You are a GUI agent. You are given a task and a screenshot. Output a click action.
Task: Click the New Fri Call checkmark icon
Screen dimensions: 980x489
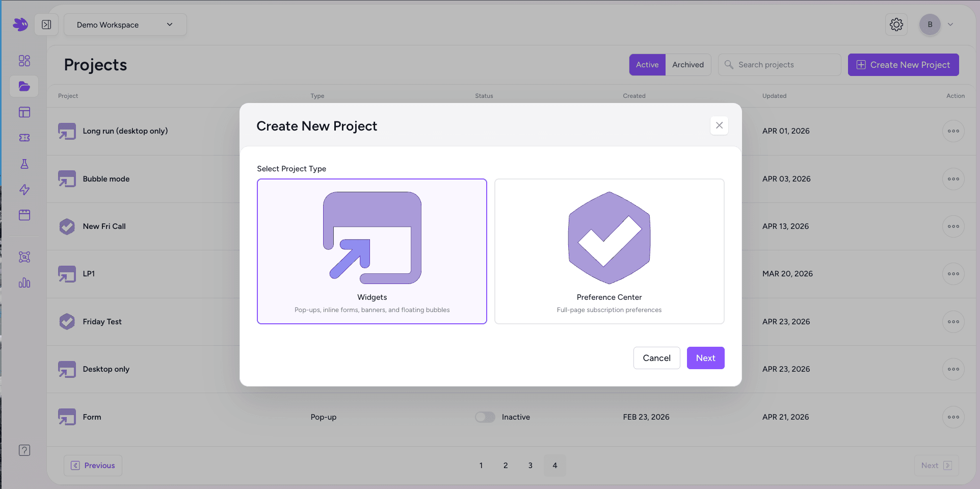(67, 226)
